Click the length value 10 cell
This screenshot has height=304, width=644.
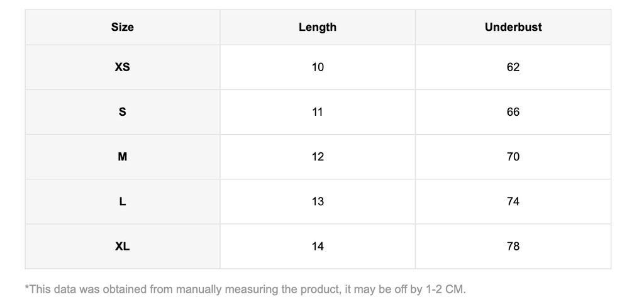point(318,67)
